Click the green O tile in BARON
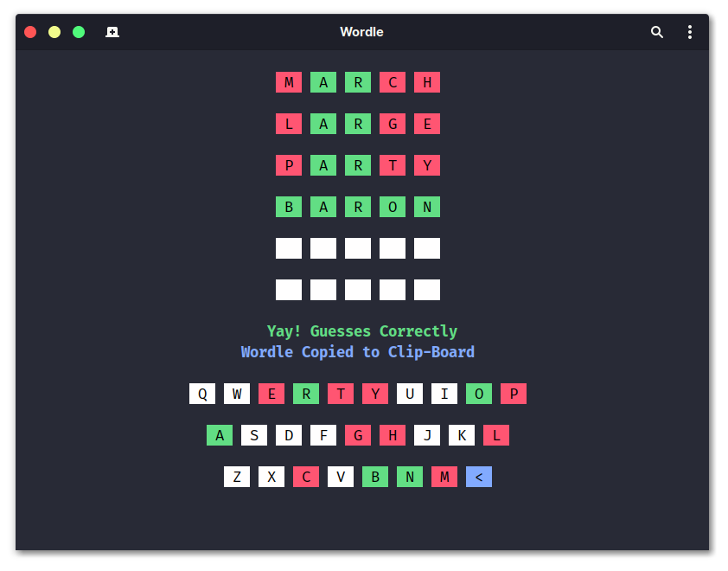 [393, 207]
